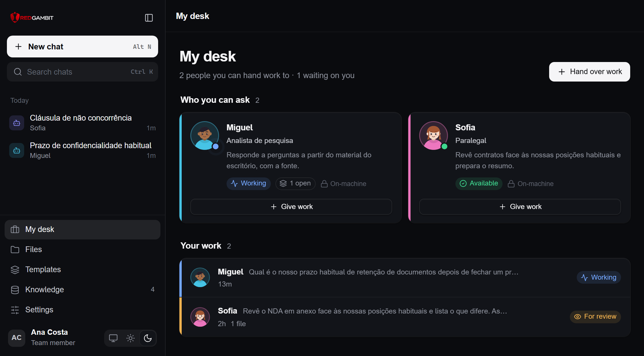
Task: Click the bot icon beside Prazo de confidencialidade habitual
Action: tap(17, 150)
